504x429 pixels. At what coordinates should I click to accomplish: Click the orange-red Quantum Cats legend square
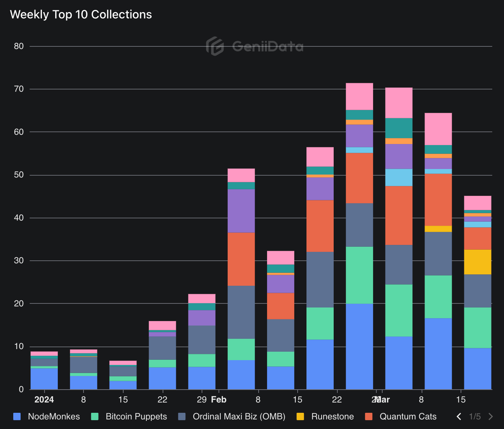(x=369, y=416)
